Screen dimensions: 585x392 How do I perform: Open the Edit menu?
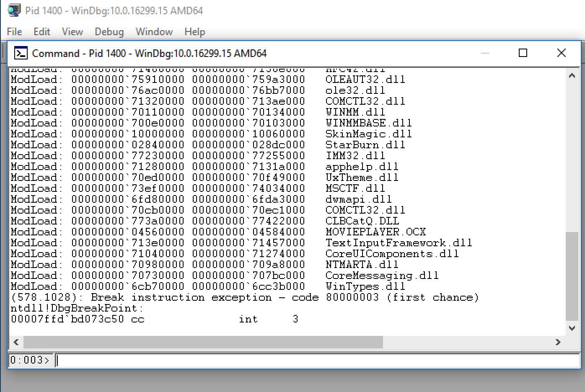(42, 32)
